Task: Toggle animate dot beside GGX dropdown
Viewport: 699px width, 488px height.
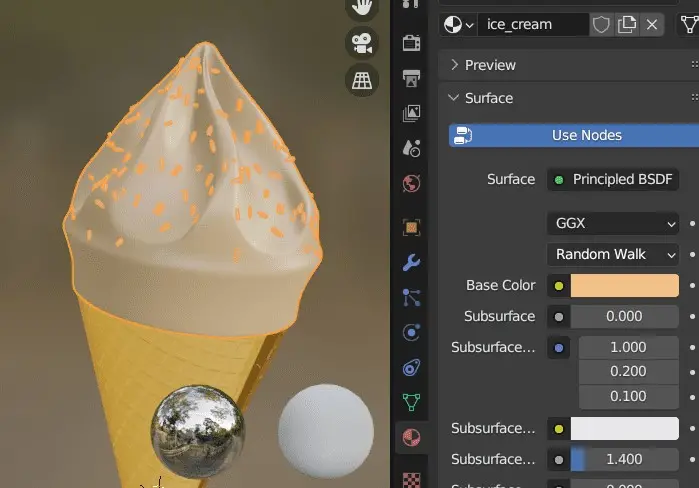Action: coord(692,223)
